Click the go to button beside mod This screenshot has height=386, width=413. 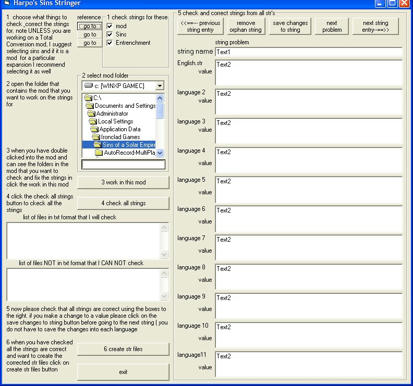pos(90,26)
